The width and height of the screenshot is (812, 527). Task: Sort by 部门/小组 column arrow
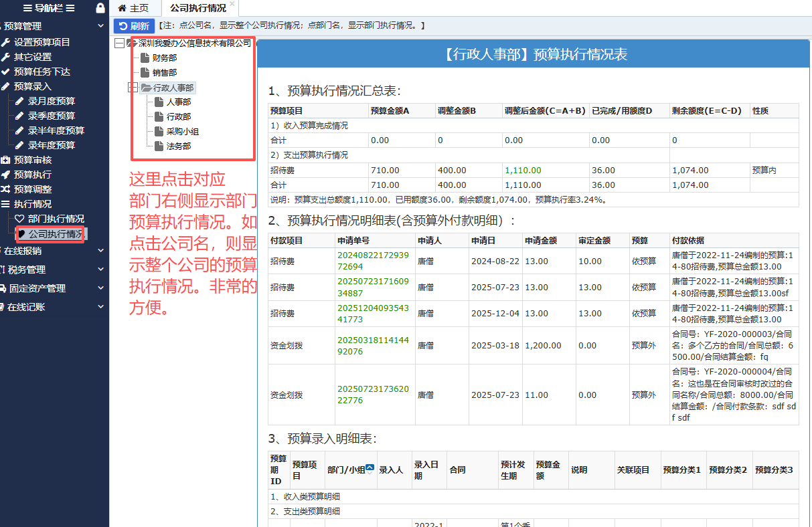click(369, 469)
